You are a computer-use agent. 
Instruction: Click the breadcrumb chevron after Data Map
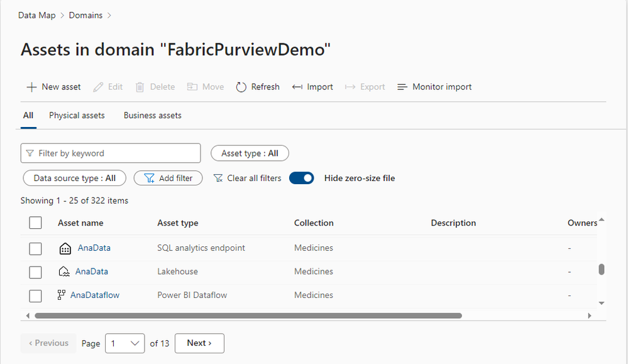point(62,16)
